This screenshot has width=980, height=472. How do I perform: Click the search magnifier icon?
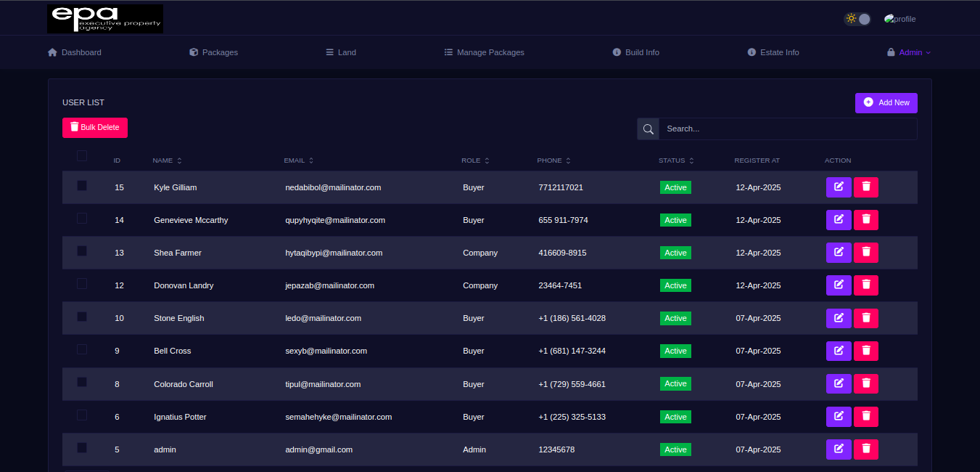click(x=648, y=129)
